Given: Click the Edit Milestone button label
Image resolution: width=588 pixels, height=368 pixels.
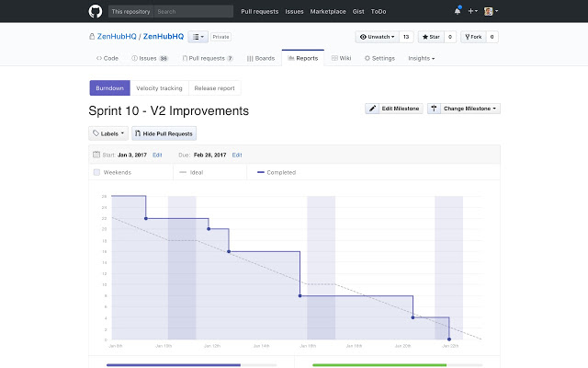Looking at the screenshot, I should pyautogui.click(x=401, y=109).
